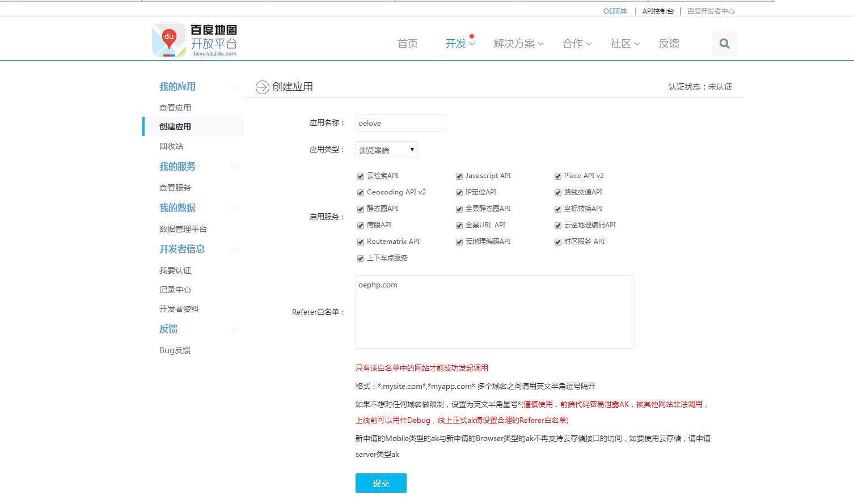Open 开发者资料 in the sidebar
The width and height of the screenshot is (854, 504).
pos(179,309)
